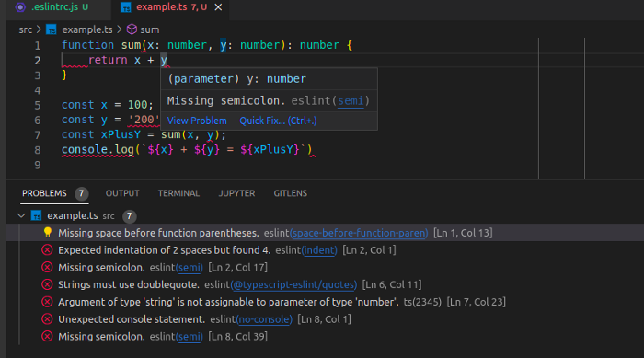644x358 pixels.
Task: Click the TypeScript icon next to example.ts in Problems
Action: point(37,215)
